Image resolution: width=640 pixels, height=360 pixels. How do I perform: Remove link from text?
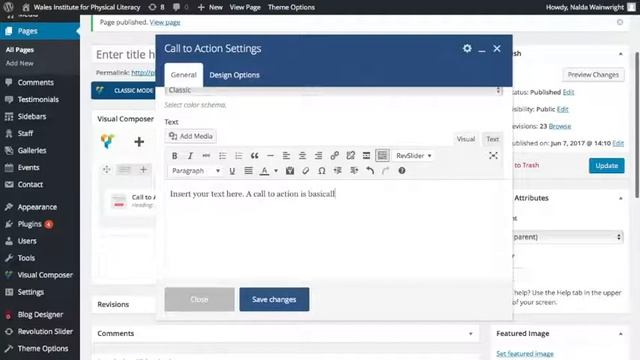coord(350,156)
